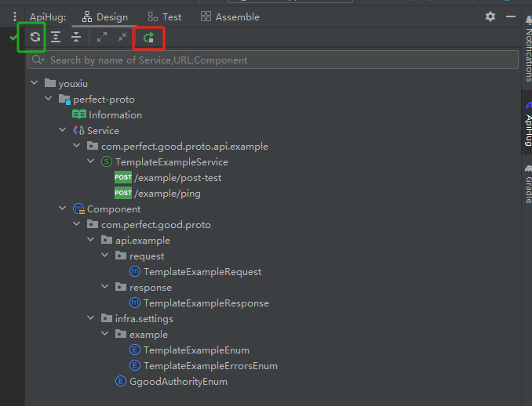Open the ApiHug side tool window tab

point(528,124)
